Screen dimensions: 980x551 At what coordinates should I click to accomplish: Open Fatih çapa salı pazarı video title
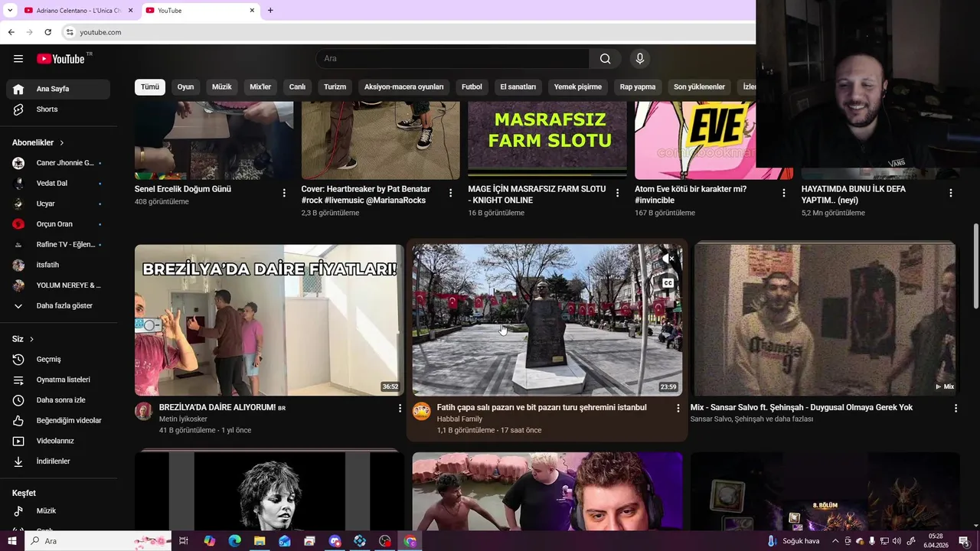point(542,408)
